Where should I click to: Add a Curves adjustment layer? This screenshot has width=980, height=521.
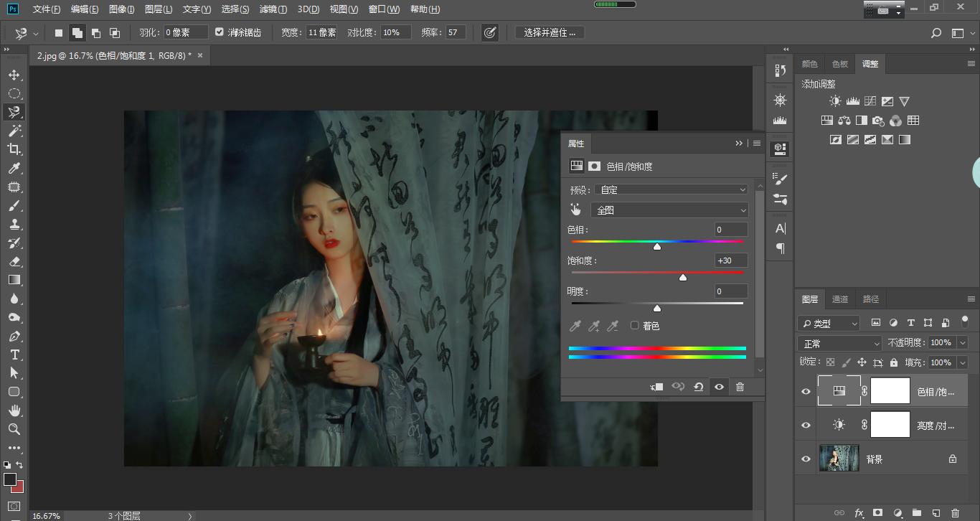coord(870,100)
